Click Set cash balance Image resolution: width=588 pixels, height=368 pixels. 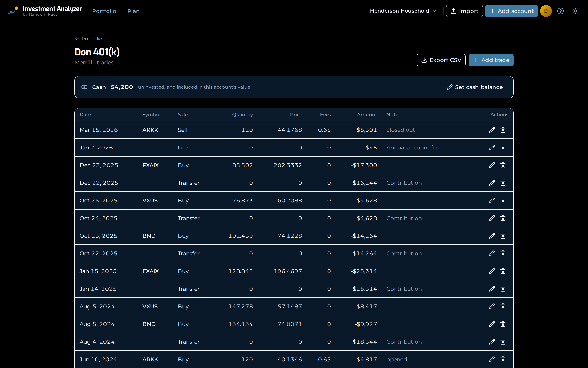click(x=475, y=87)
